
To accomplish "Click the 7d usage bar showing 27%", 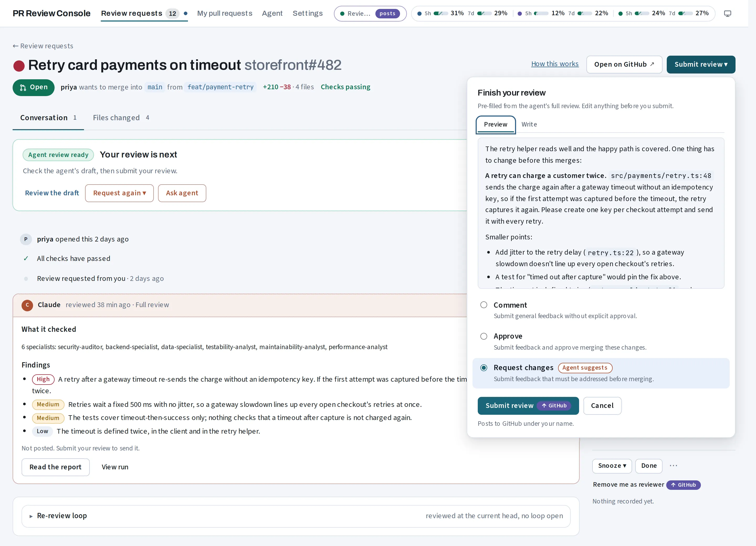I will (685, 14).
